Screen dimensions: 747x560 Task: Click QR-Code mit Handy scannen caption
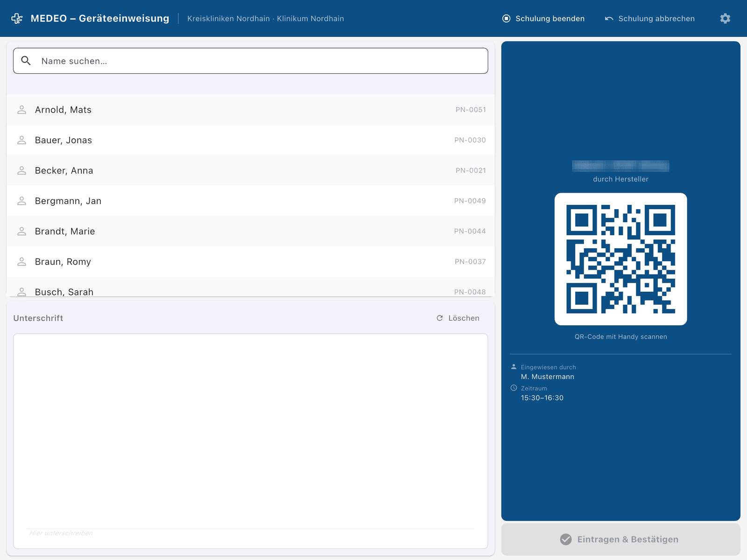coord(620,336)
